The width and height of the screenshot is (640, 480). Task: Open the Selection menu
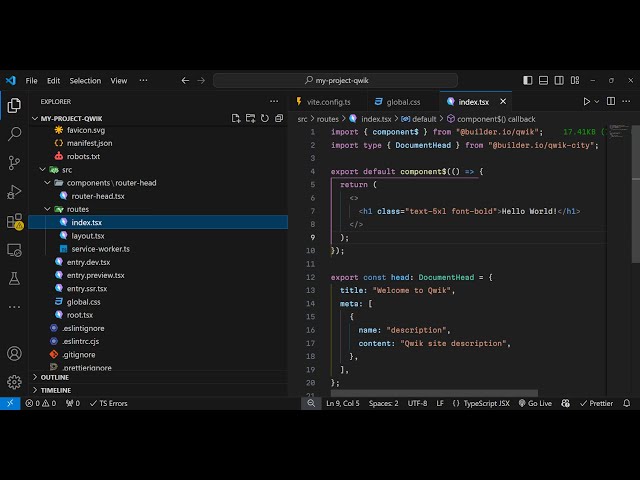pos(85,80)
